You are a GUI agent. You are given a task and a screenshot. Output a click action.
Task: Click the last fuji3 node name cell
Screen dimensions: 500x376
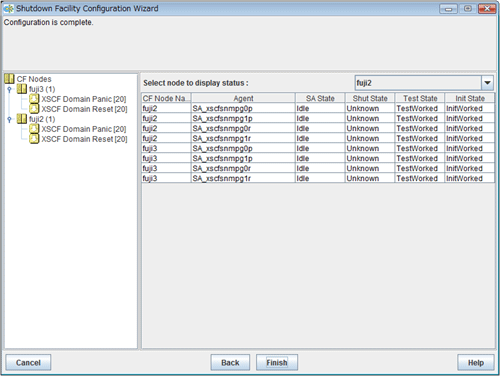point(166,178)
